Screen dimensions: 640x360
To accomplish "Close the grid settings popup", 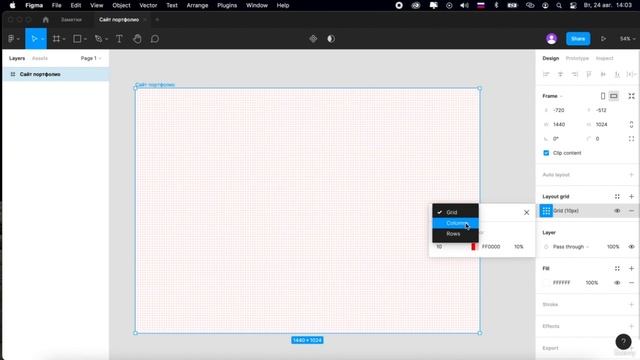I will coord(527,213).
